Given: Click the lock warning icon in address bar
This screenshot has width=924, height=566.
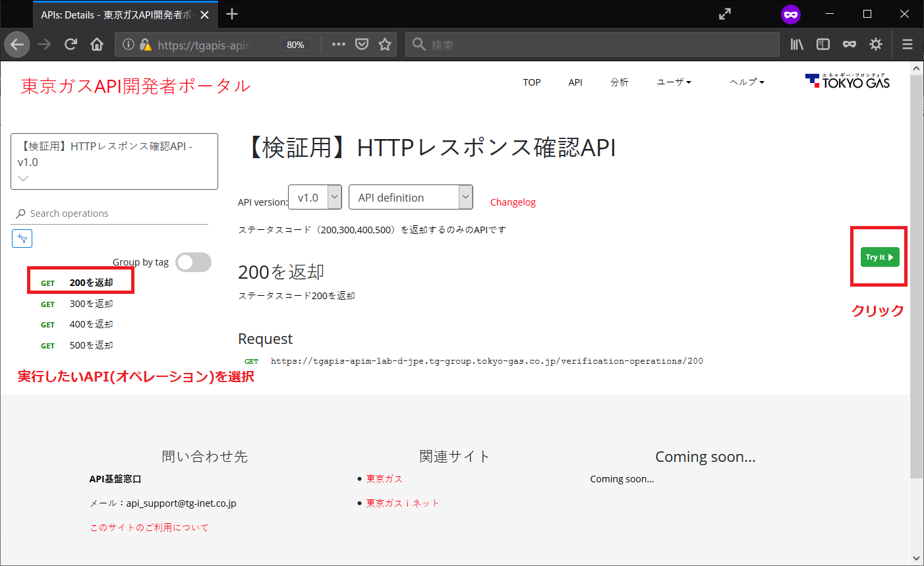Looking at the screenshot, I should [x=145, y=45].
